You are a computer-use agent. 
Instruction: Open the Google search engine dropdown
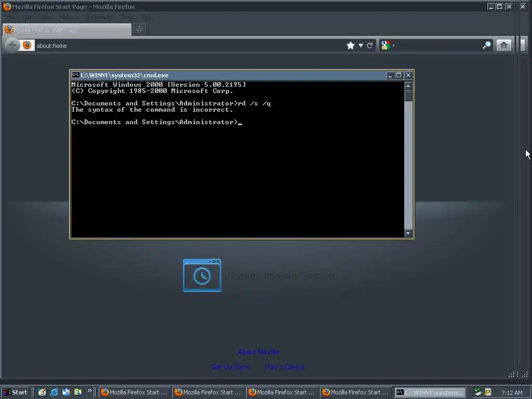coord(388,45)
